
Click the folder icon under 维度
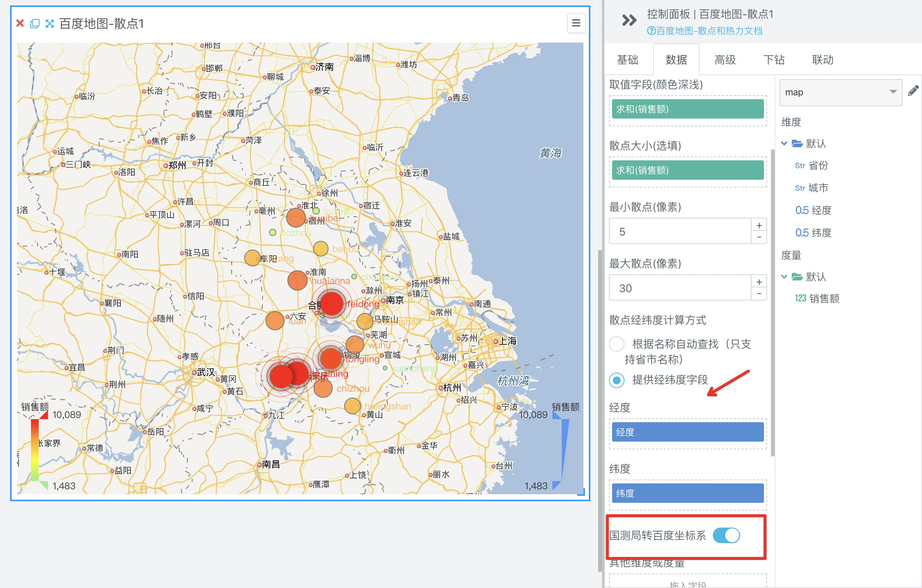tap(797, 144)
